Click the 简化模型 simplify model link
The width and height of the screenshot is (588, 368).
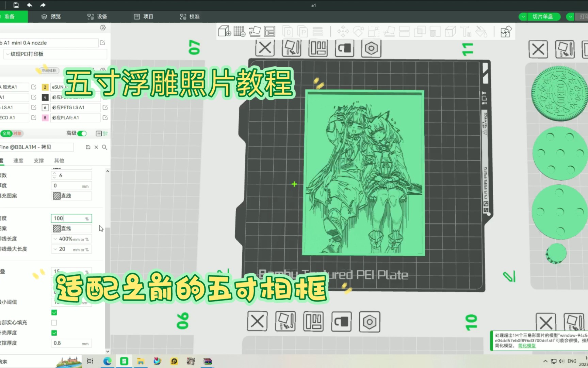pos(527,346)
